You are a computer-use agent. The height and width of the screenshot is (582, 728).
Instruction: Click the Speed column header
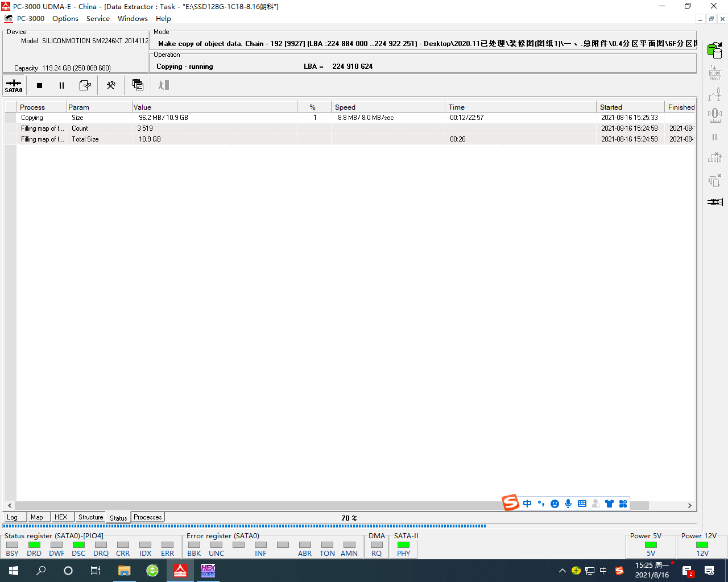(388, 107)
